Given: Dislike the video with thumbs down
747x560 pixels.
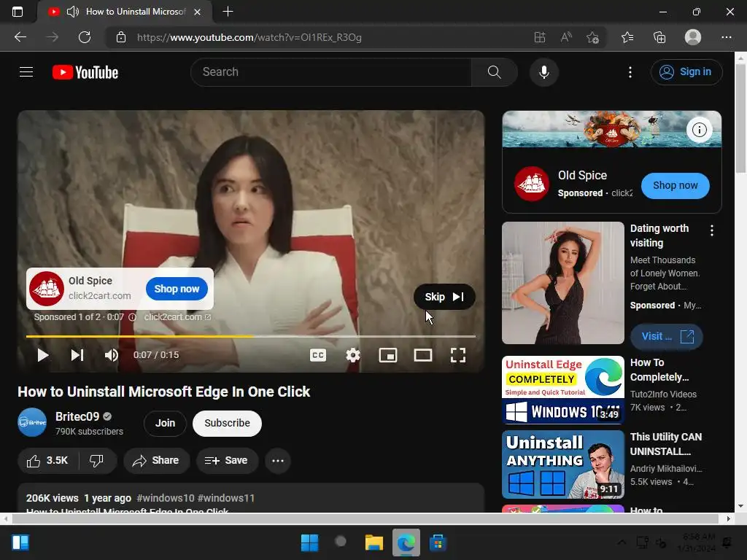Looking at the screenshot, I should point(97,461).
